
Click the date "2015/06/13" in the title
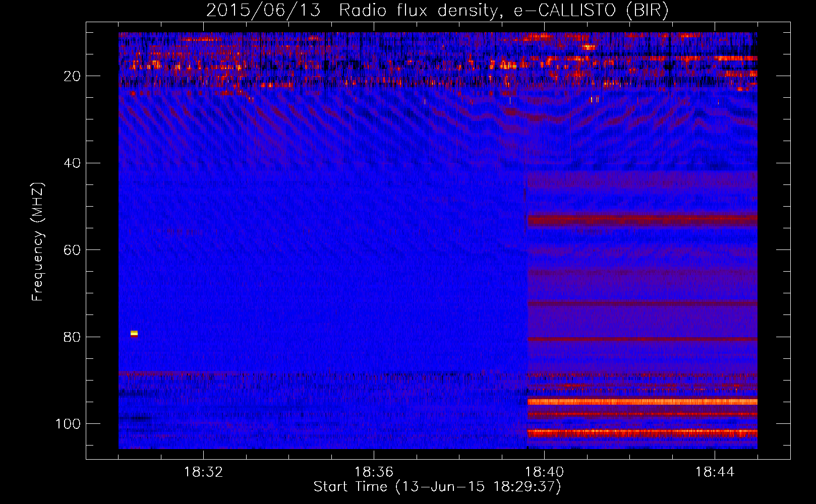[263, 10]
